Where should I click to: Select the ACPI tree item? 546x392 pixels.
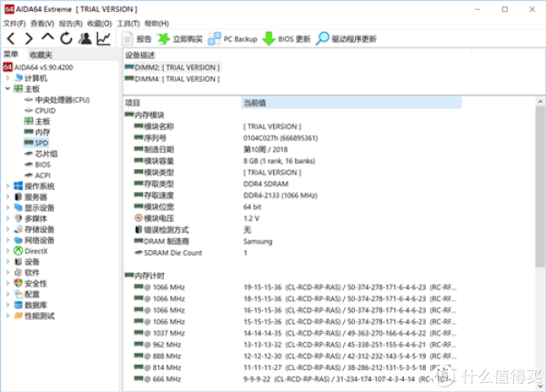37,176
